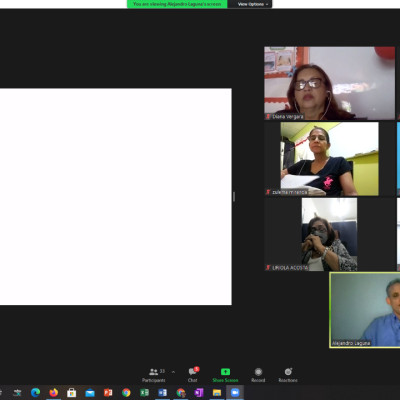This screenshot has height=400, width=400.
Task: Switch to Excel in the taskbar
Action: tap(144, 392)
